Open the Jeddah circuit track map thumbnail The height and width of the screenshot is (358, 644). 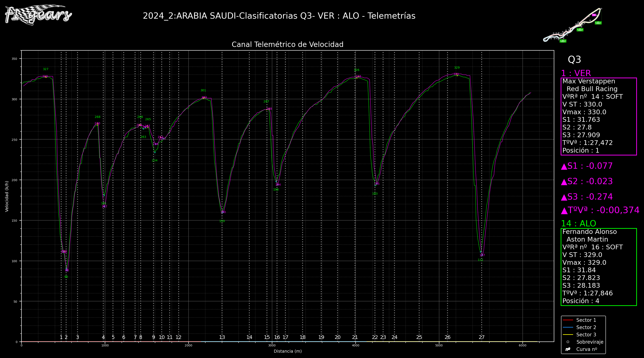[x=573, y=25]
